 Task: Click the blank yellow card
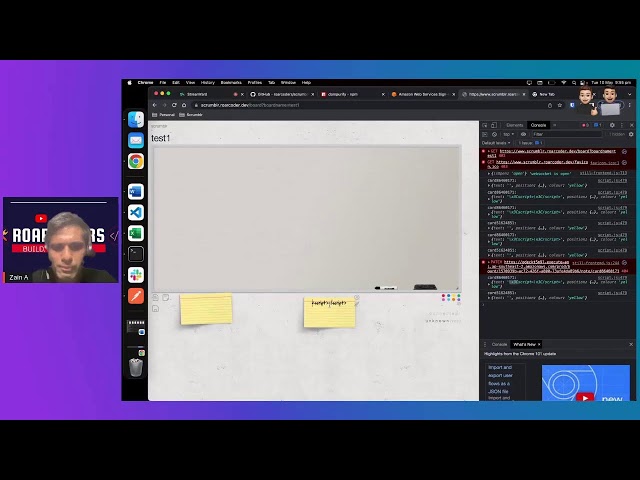pos(206,309)
